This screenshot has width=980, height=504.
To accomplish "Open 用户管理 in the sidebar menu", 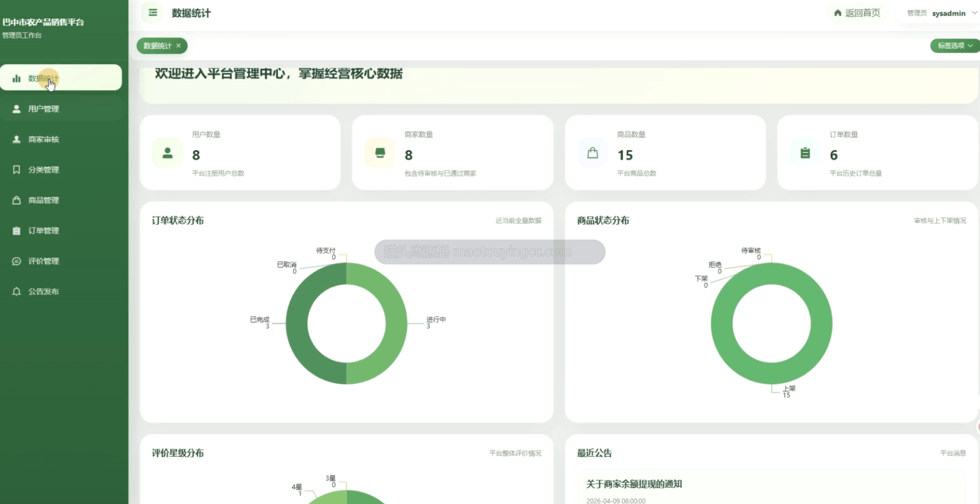I will (x=61, y=109).
